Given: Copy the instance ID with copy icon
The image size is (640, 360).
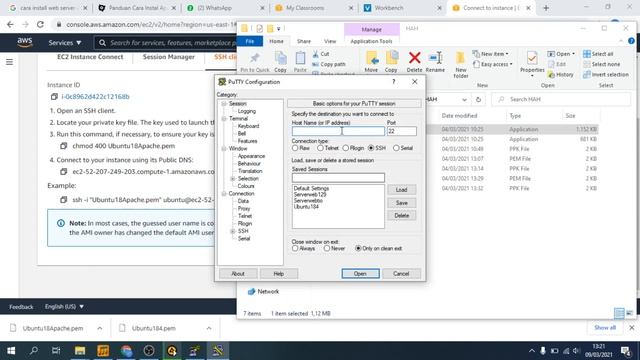Looking at the screenshot, I should [54, 97].
